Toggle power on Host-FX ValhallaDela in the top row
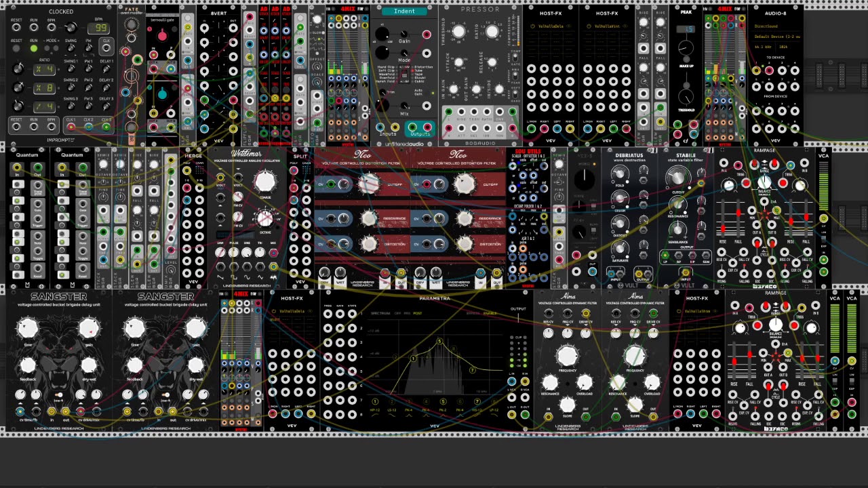Viewport: 868px width, 488px height. (533, 26)
